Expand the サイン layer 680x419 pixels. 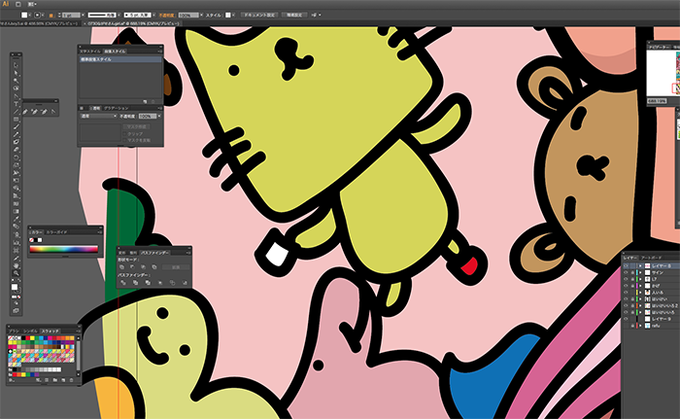coord(641,272)
